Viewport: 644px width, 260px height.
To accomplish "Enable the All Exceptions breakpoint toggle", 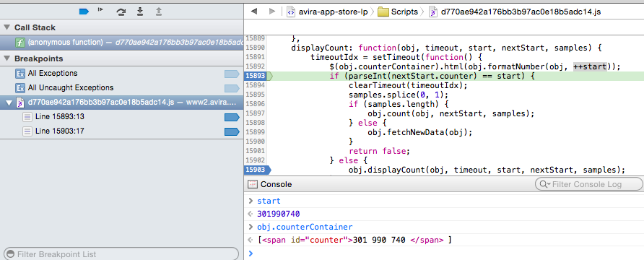I will (x=232, y=74).
